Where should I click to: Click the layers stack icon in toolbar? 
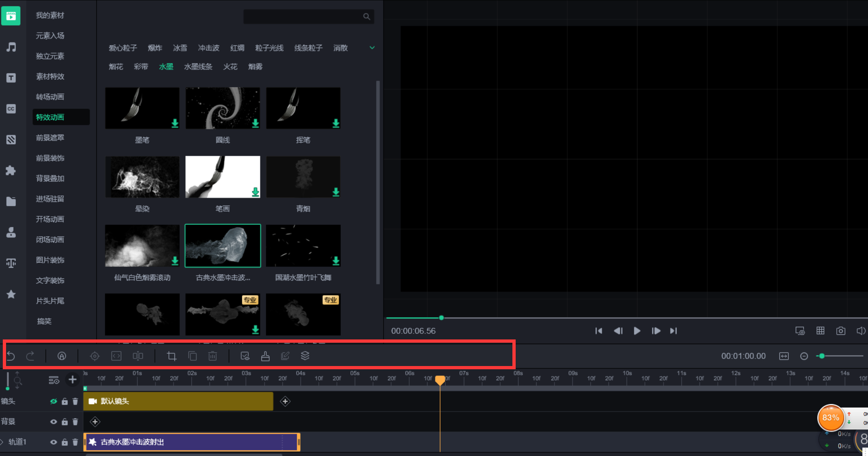point(305,356)
